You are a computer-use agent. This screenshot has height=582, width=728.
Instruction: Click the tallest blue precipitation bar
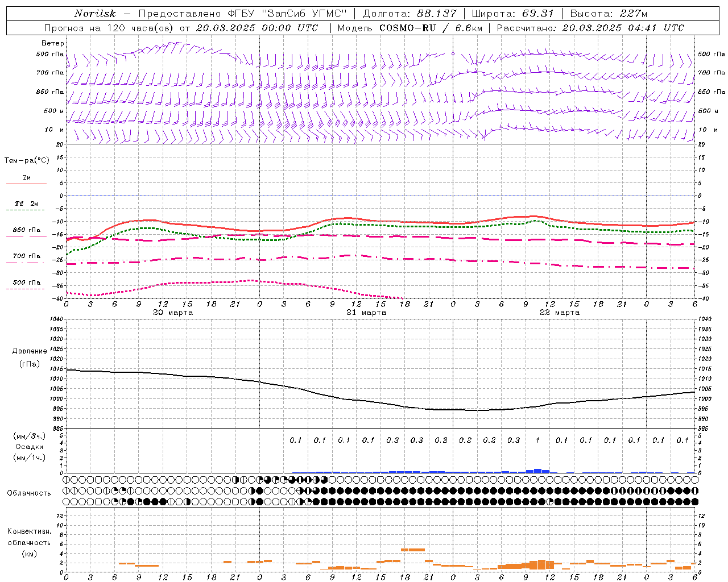click(537, 471)
